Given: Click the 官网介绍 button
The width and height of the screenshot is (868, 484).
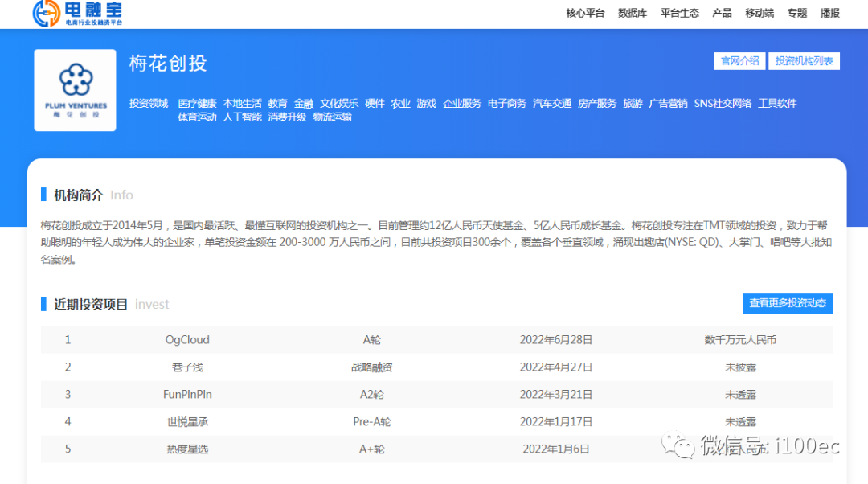Looking at the screenshot, I should [x=739, y=61].
